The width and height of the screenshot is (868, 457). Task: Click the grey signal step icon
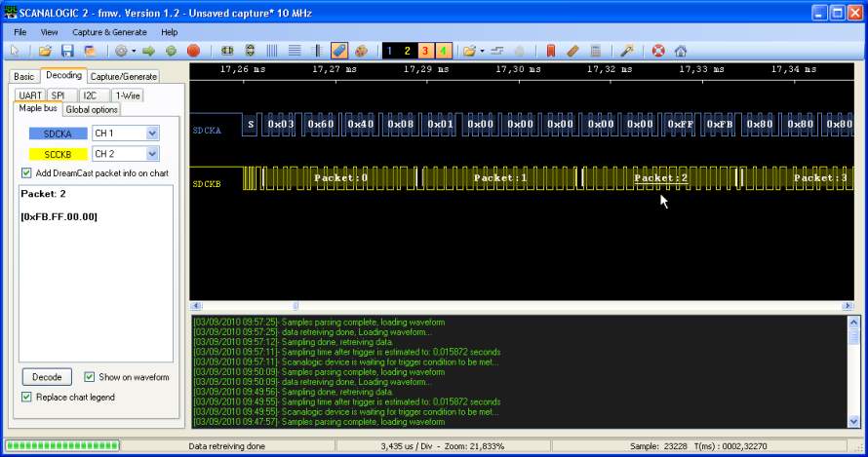[x=497, y=51]
